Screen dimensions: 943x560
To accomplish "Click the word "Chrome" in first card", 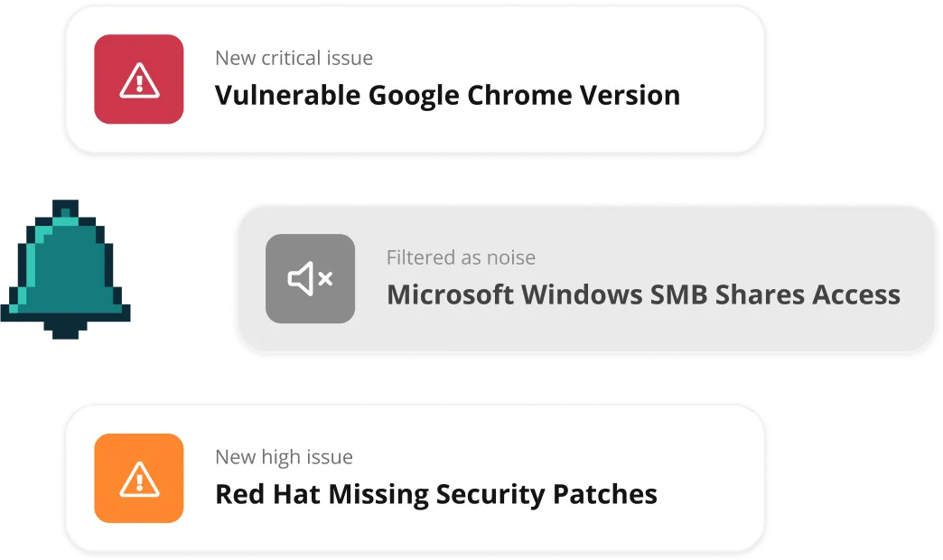I will (x=519, y=95).
